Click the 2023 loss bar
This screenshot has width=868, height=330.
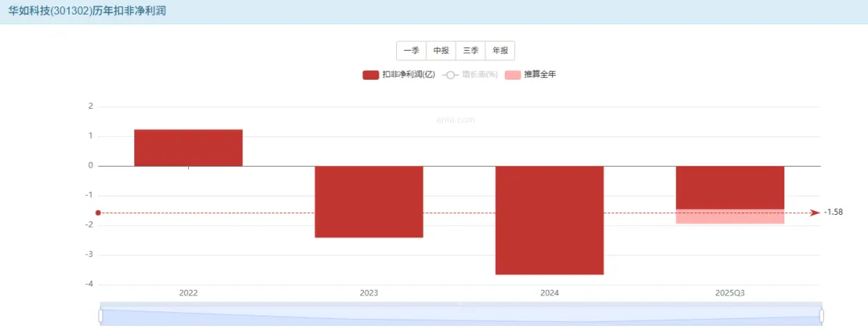tap(369, 202)
